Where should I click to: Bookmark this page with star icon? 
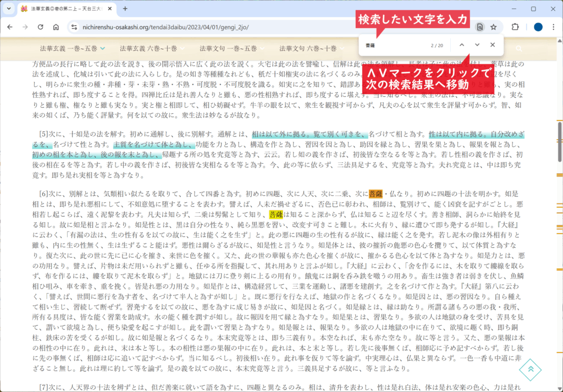pyautogui.click(x=494, y=27)
